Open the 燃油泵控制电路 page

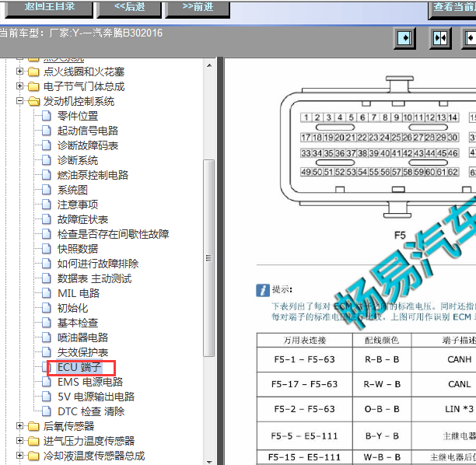93,175
